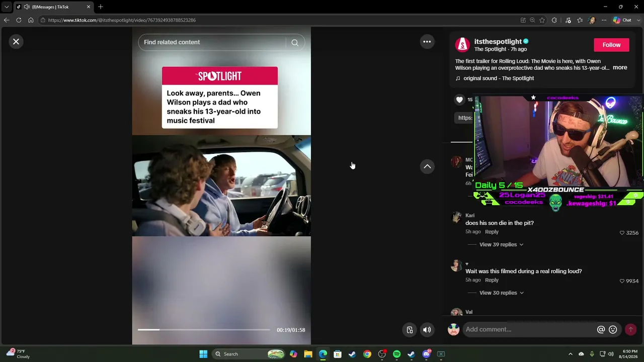Viewport: 644px width, 362px height.
Task: Open browser extensions puzzle icon
Action: pyautogui.click(x=554, y=20)
